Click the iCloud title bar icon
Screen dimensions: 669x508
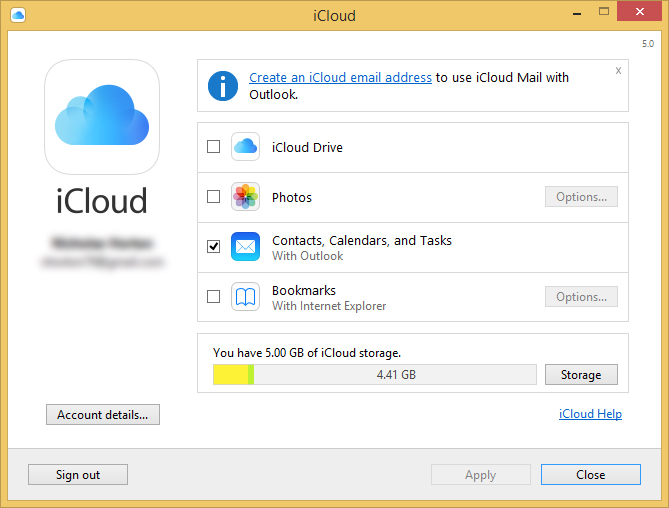coord(18,15)
